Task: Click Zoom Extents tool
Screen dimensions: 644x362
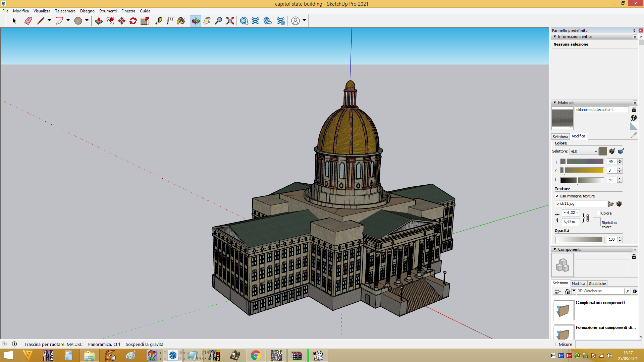Action: pyautogui.click(x=230, y=21)
